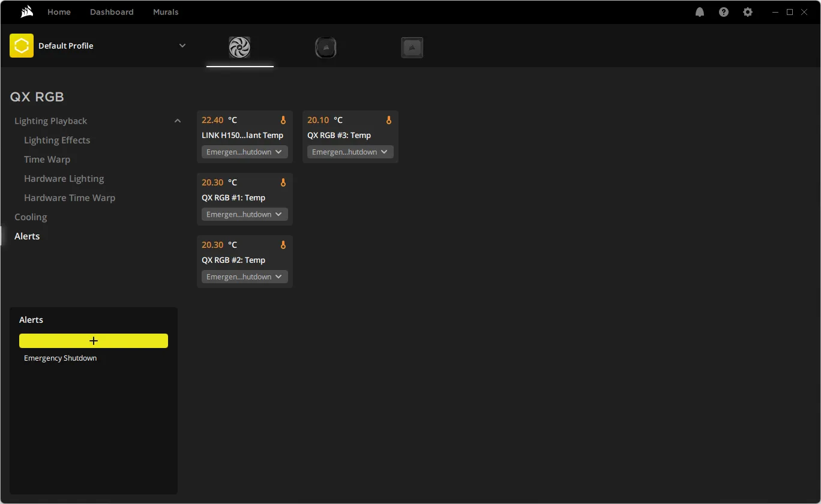Add a new alert with yellow plus button
Image resolution: width=821 pixels, height=504 pixels.
click(94, 341)
